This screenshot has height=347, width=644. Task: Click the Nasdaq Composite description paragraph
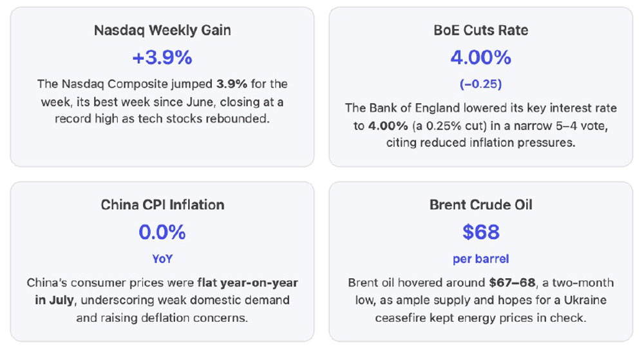click(x=162, y=102)
